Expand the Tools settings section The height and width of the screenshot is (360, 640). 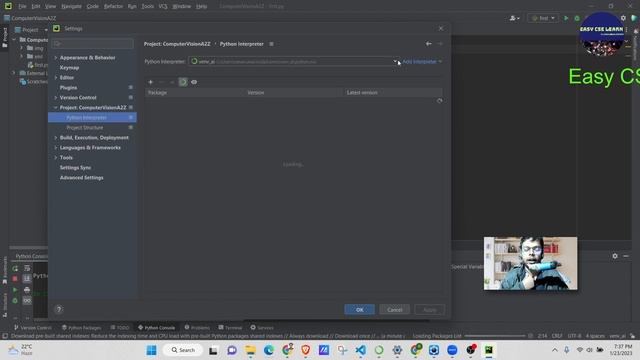[56, 158]
